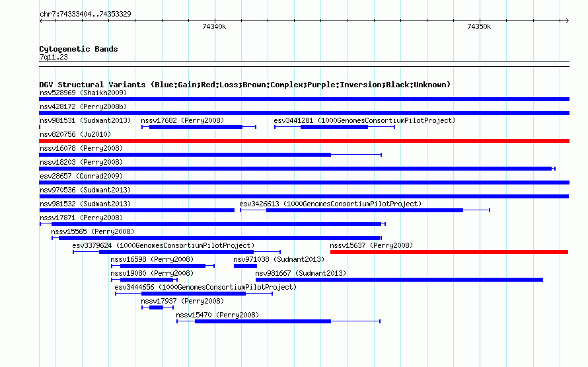Screen dimensions: 588x367
Task: Click nssv16078 (Perry2008) label
Action: pos(81,148)
